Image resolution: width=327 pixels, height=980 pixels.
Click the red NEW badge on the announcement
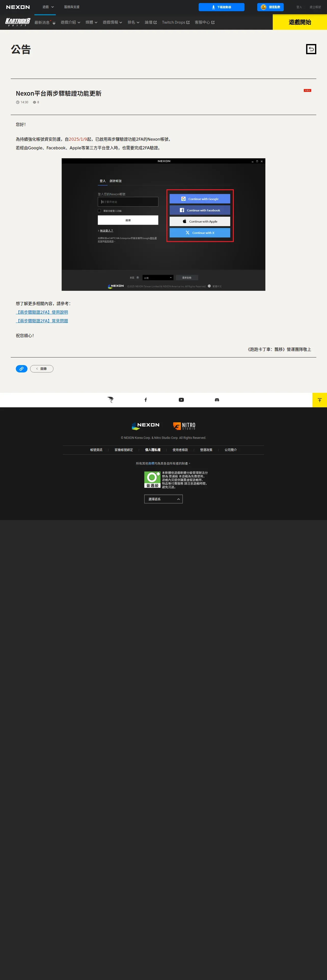(307, 91)
